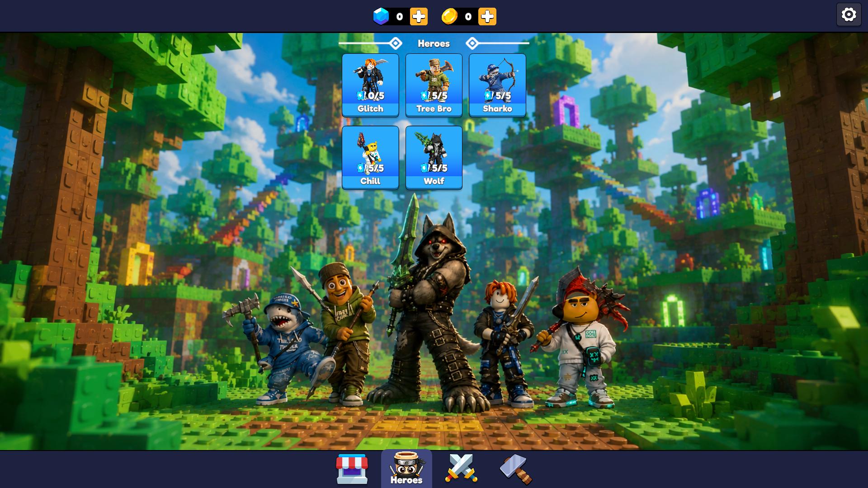Open the shop stall tab
The width and height of the screenshot is (868, 488).
coord(352,469)
